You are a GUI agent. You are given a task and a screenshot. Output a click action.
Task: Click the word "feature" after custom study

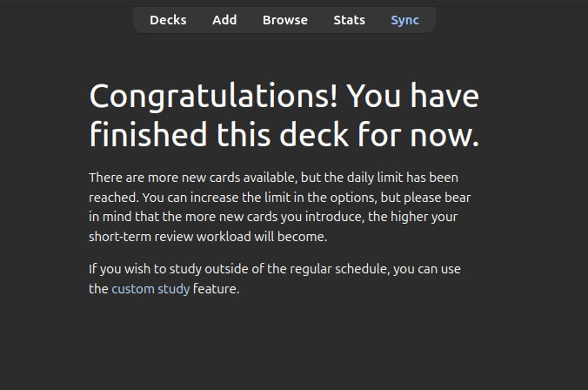pos(216,289)
